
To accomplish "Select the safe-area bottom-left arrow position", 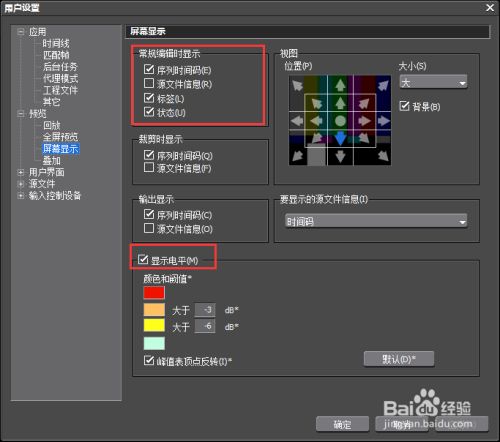I will [x=316, y=137].
